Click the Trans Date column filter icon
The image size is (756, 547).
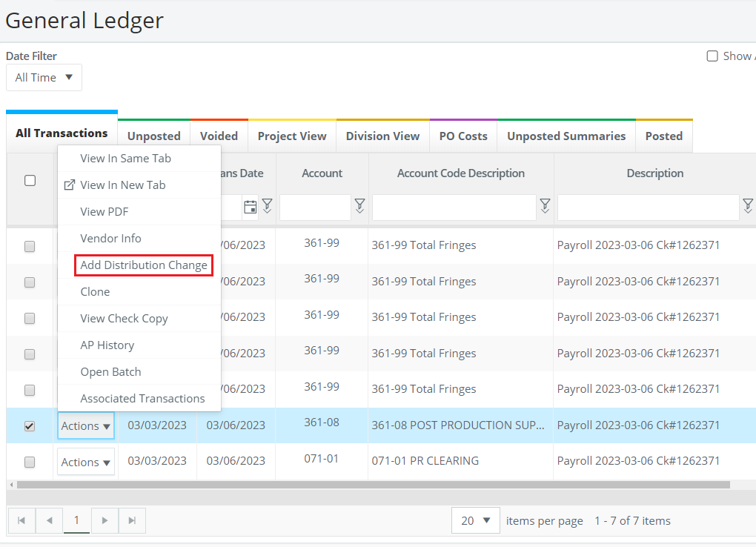[267, 206]
